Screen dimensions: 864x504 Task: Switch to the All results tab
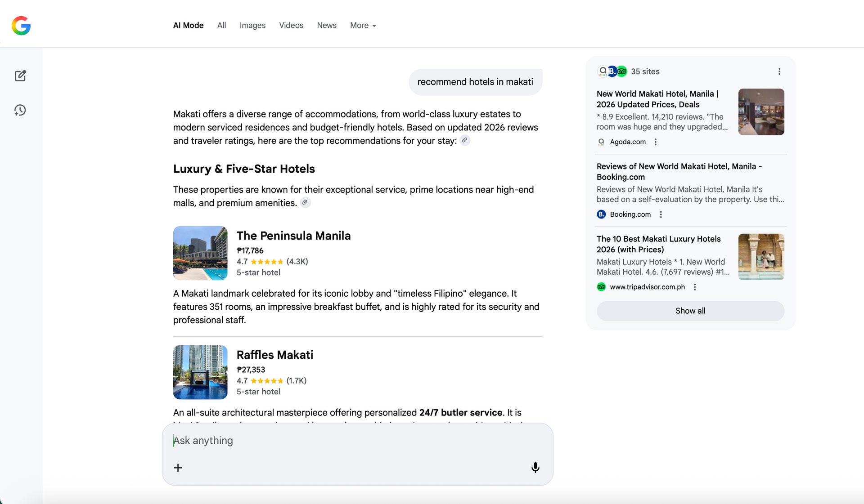(221, 26)
